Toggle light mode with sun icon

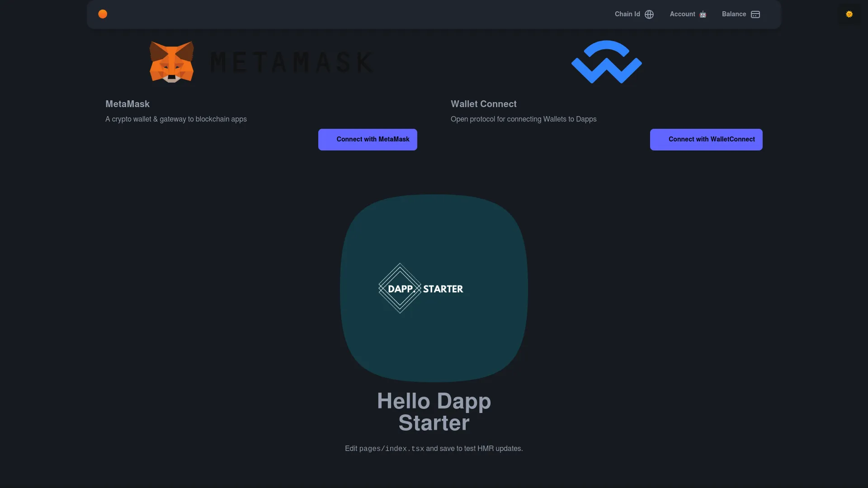[x=849, y=14]
